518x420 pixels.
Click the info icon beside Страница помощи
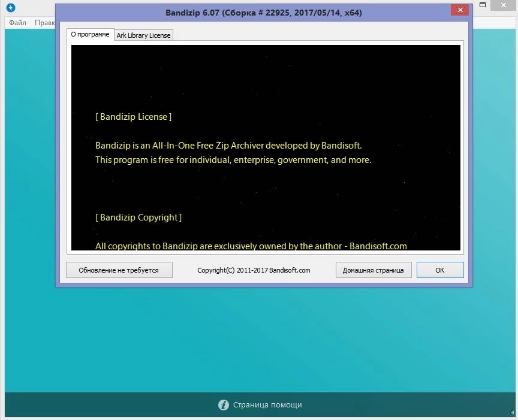[223, 405]
